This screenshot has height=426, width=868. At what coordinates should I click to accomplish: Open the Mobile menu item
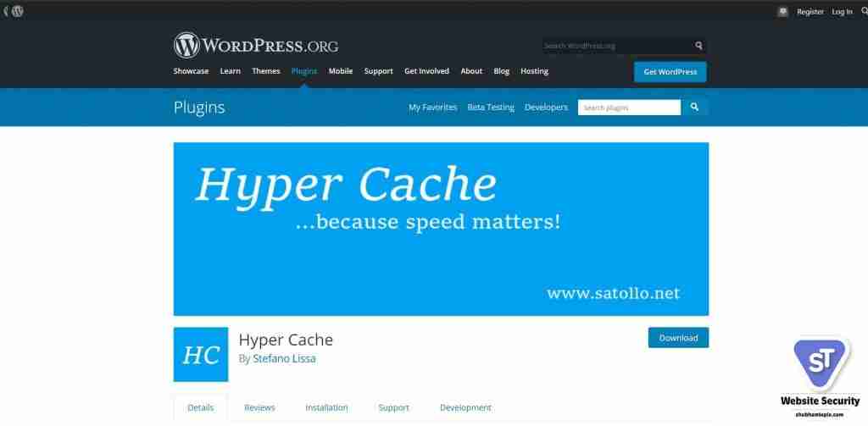(341, 71)
